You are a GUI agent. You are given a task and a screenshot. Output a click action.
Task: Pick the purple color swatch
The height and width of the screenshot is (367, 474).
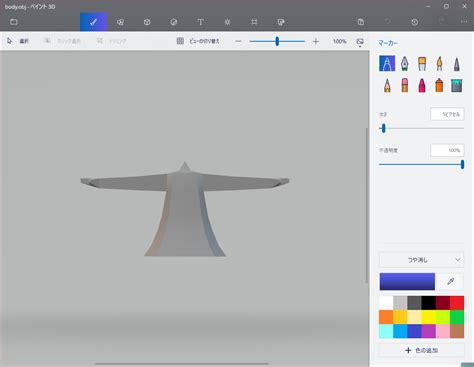click(x=428, y=331)
